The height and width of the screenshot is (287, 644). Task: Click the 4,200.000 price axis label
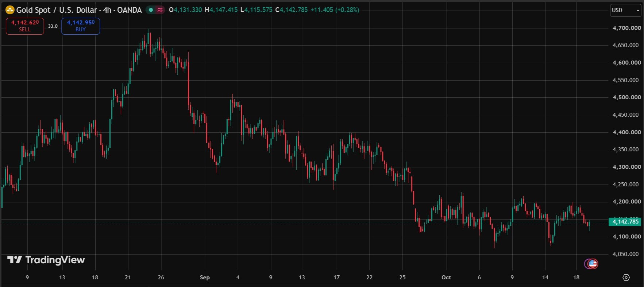coord(626,202)
